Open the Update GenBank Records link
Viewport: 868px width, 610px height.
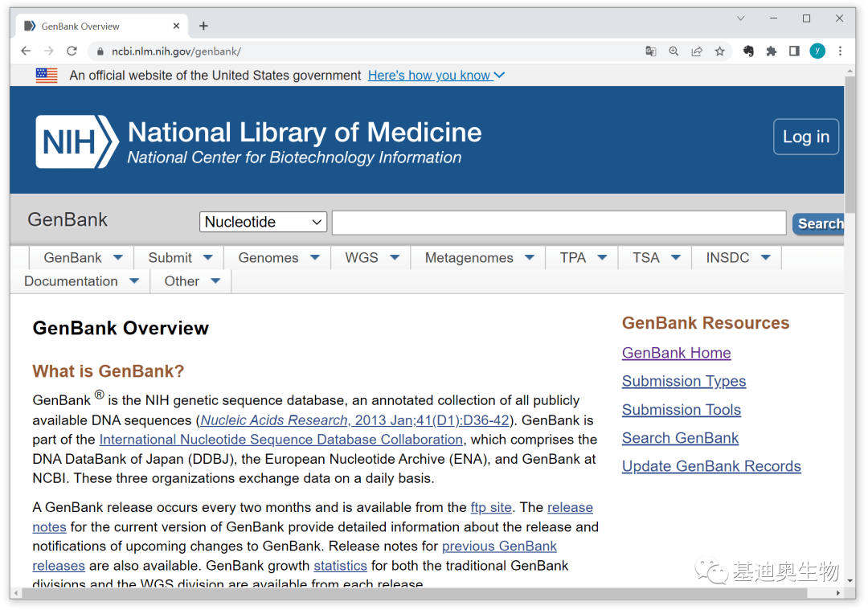[x=711, y=466]
